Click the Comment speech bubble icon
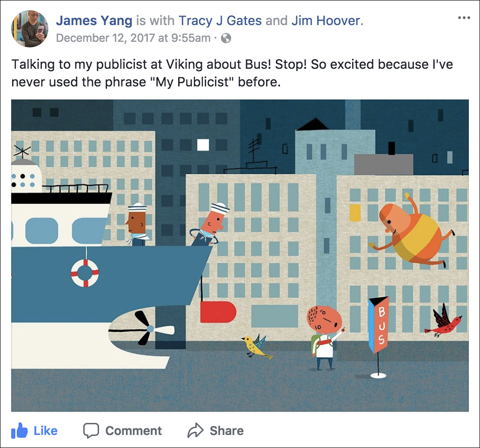Image resolution: width=480 pixels, height=448 pixels. click(x=91, y=430)
